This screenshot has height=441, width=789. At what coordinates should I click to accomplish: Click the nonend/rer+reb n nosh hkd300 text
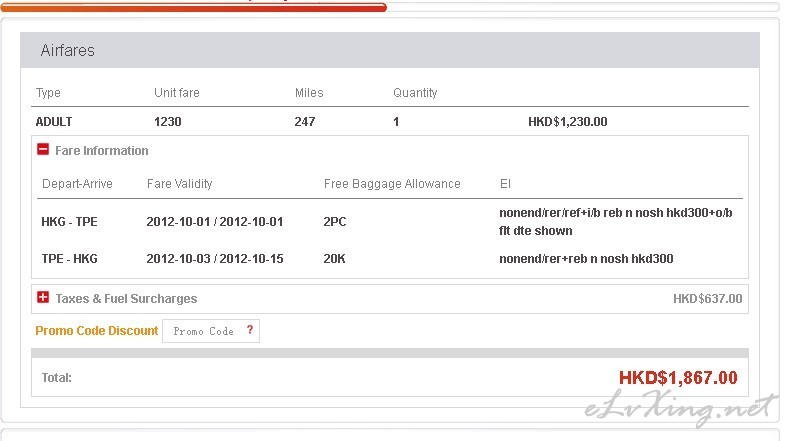[x=586, y=259]
